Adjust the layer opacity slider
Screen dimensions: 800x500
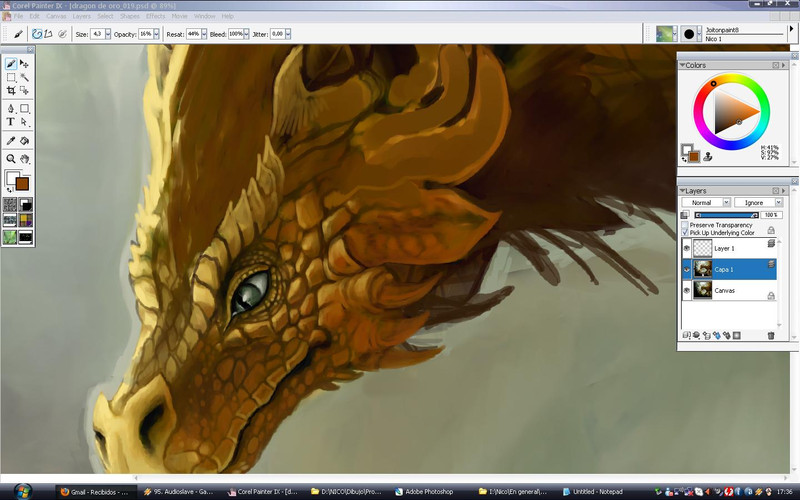coord(726,215)
